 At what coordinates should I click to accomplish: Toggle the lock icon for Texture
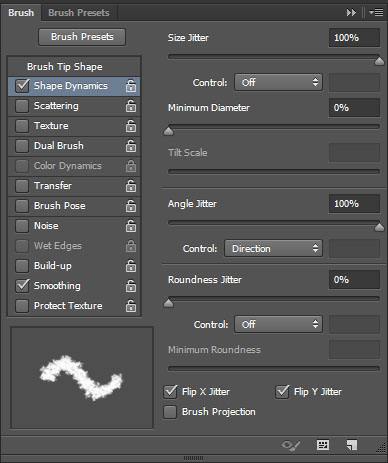[131, 126]
